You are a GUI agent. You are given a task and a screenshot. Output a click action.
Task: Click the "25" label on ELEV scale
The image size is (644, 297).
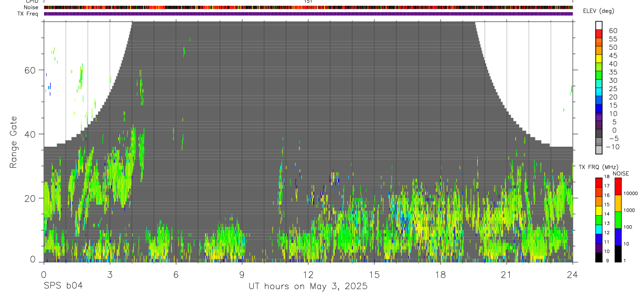point(613,89)
